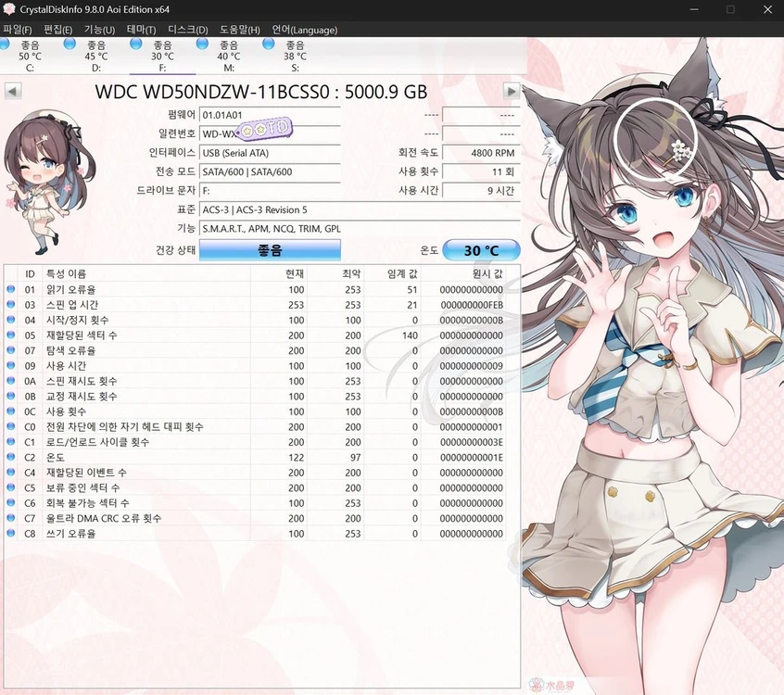Click status icon for attribute C0 row
Viewport: 784px width, 695px height.
(11, 426)
